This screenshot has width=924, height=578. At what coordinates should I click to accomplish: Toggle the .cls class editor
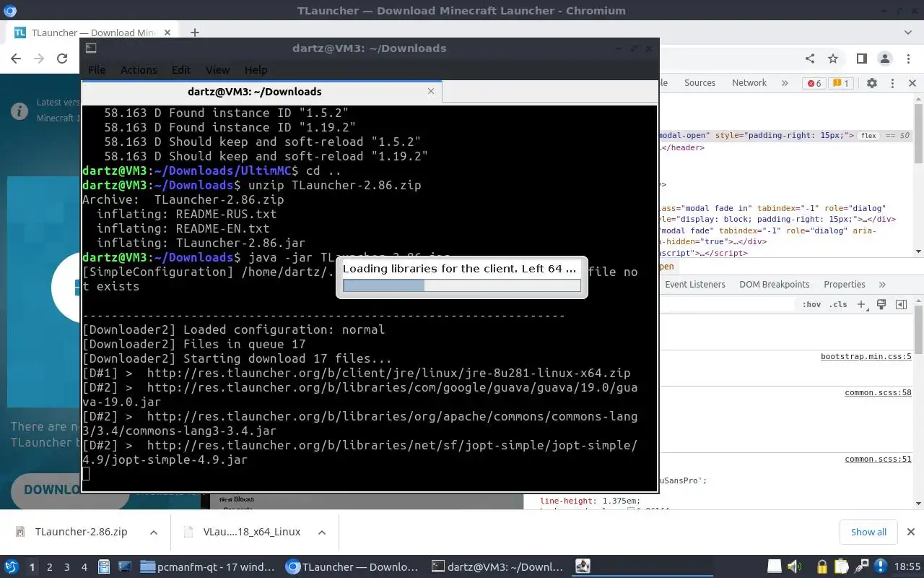pyautogui.click(x=838, y=305)
